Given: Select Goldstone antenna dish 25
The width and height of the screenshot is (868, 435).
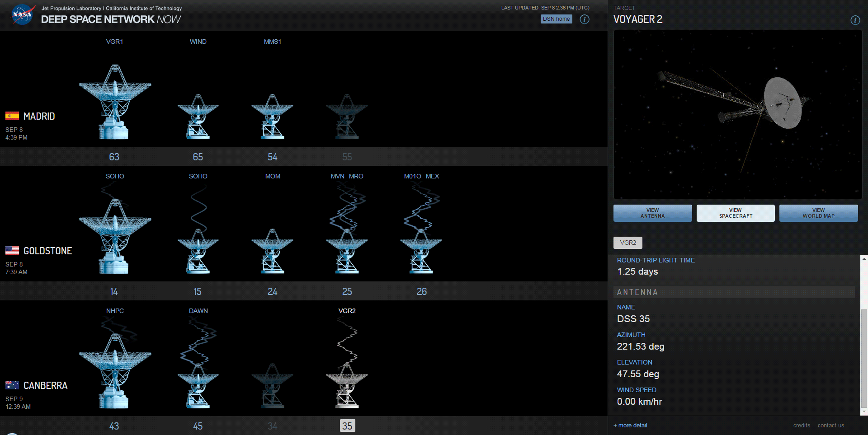Looking at the screenshot, I should coord(347,251).
